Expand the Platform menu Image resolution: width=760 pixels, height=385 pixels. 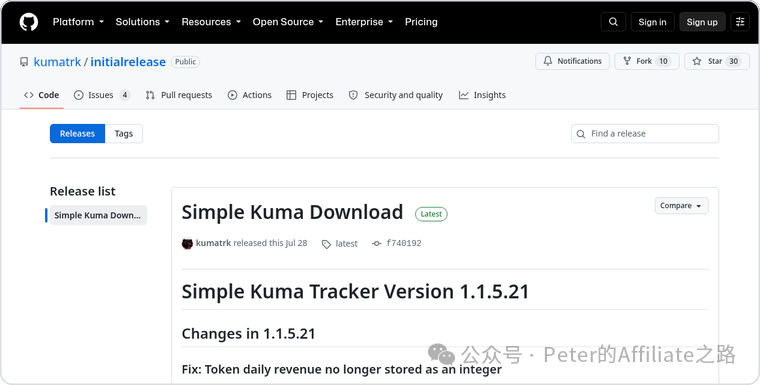pos(78,22)
